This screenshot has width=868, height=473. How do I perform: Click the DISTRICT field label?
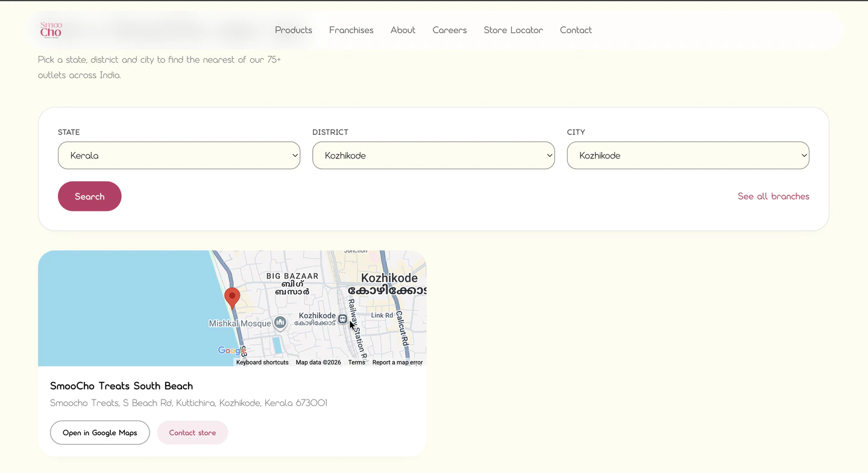pyautogui.click(x=330, y=132)
